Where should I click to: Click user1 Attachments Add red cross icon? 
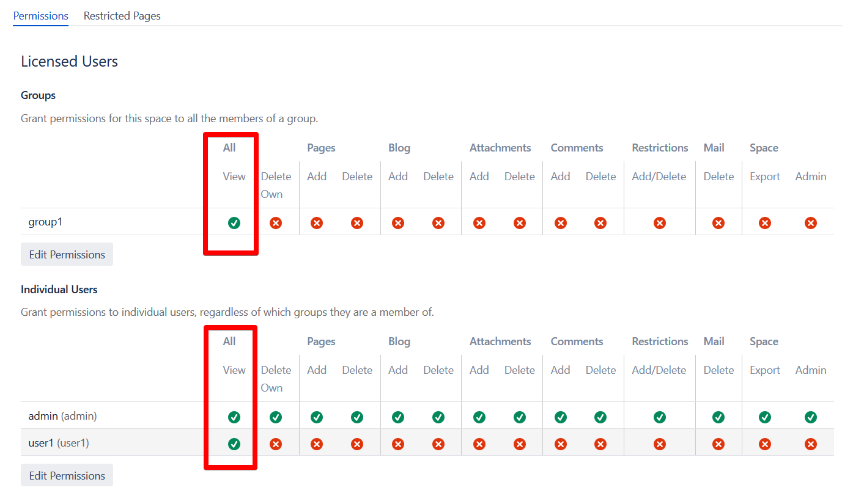479,444
